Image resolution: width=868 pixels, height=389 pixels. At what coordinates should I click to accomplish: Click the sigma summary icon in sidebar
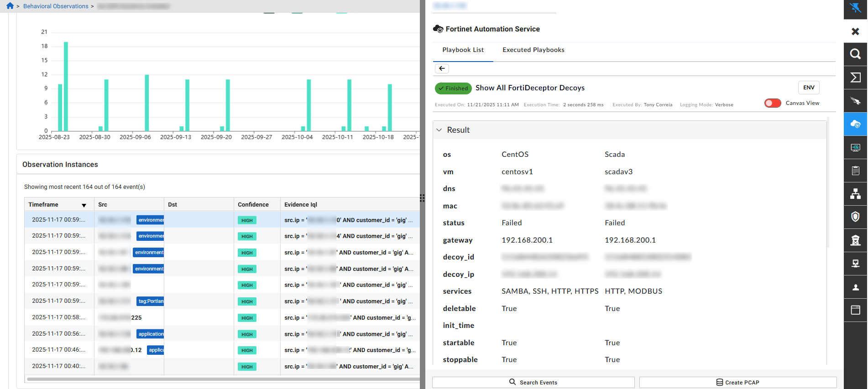point(855,78)
